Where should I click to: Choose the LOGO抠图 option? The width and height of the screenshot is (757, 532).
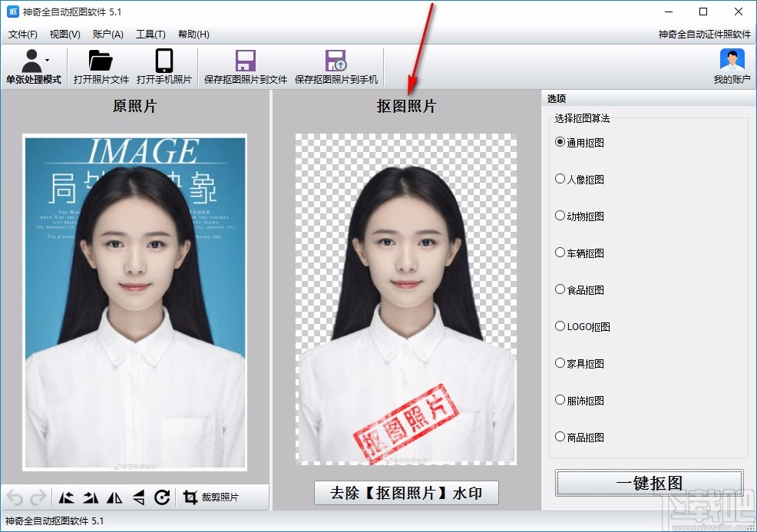pos(561,326)
